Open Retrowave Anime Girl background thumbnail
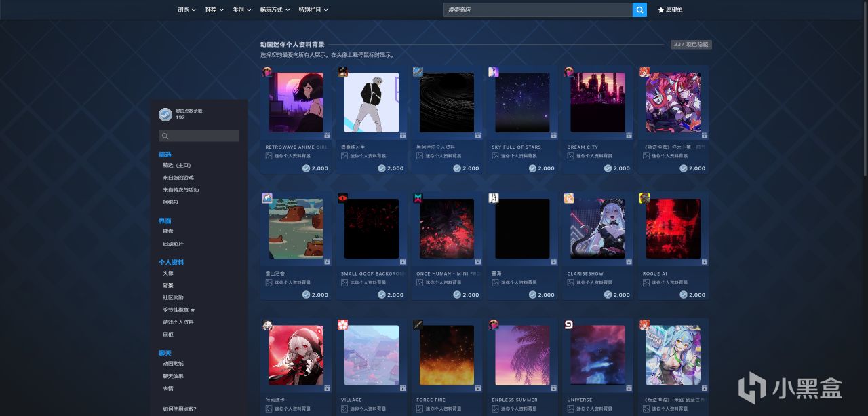This screenshot has height=416, width=868. point(296,102)
